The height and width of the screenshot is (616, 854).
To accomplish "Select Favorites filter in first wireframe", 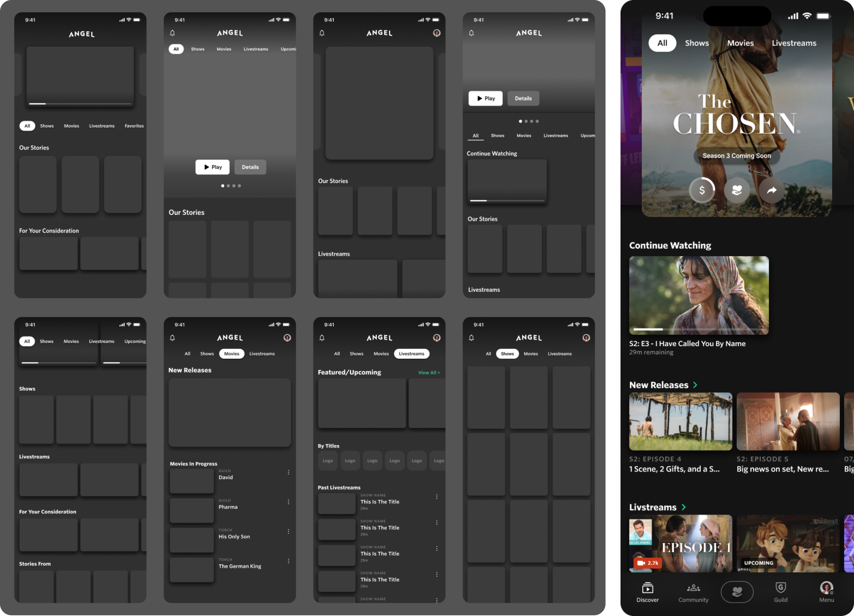I will tap(134, 126).
